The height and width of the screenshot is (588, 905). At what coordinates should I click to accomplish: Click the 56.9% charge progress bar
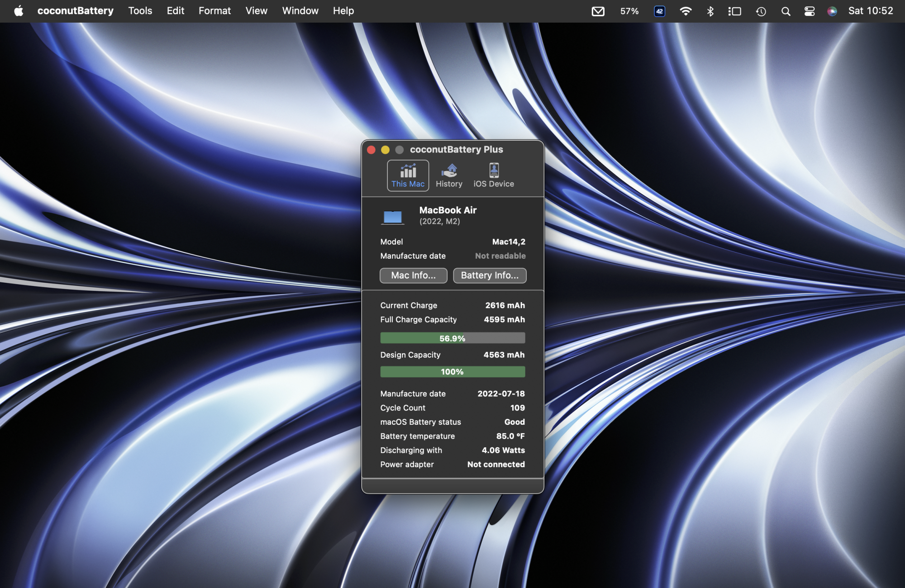coord(452,338)
